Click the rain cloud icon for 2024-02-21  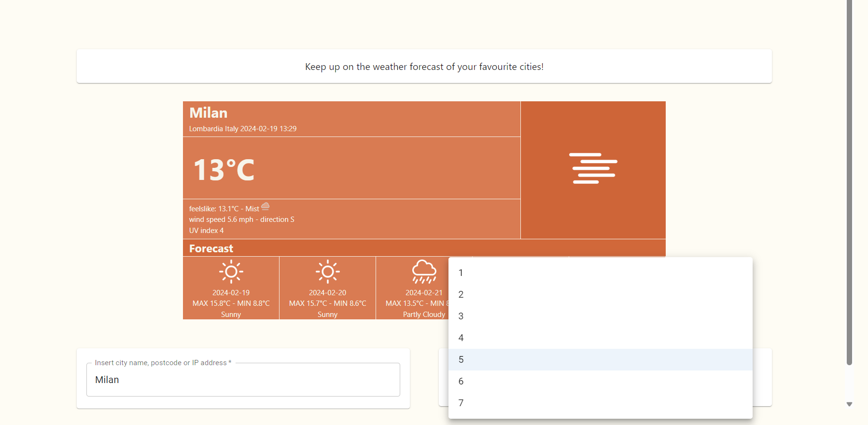pos(424,272)
